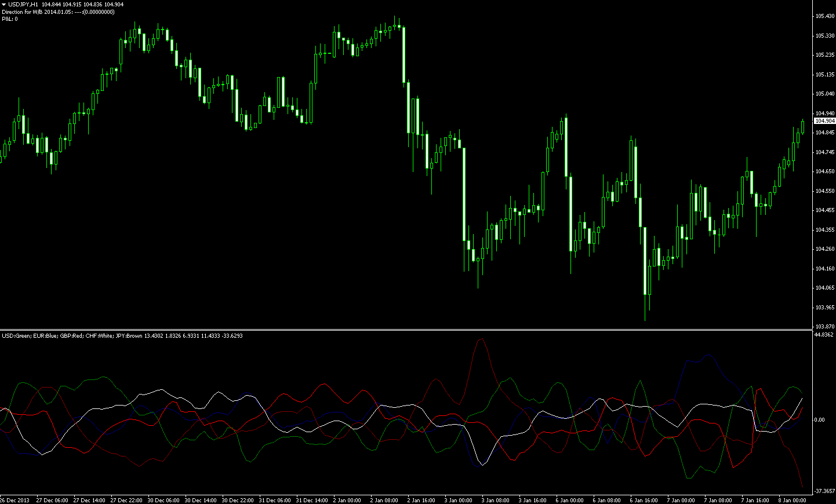Image resolution: width=836 pixels, height=504 pixels.
Task: Click the -37.3657 indicator scale minimum
Action: coord(824,491)
